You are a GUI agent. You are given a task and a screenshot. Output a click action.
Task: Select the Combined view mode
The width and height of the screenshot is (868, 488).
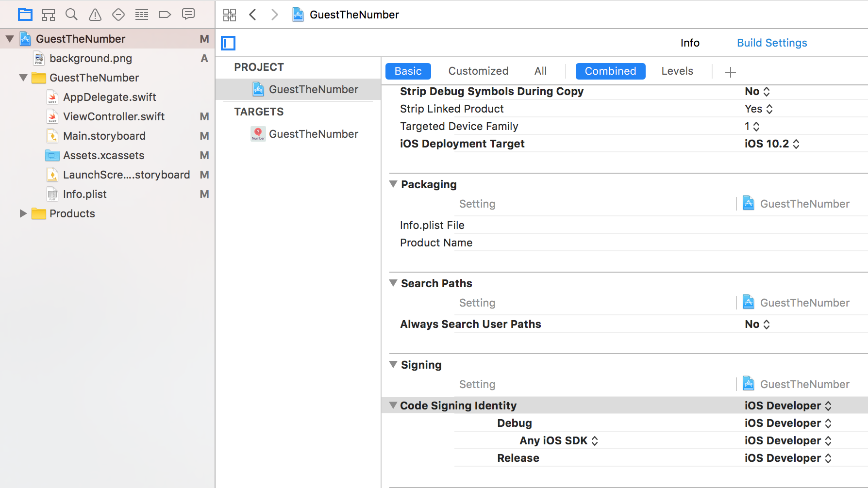pyautogui.click(x=610, y=71)
